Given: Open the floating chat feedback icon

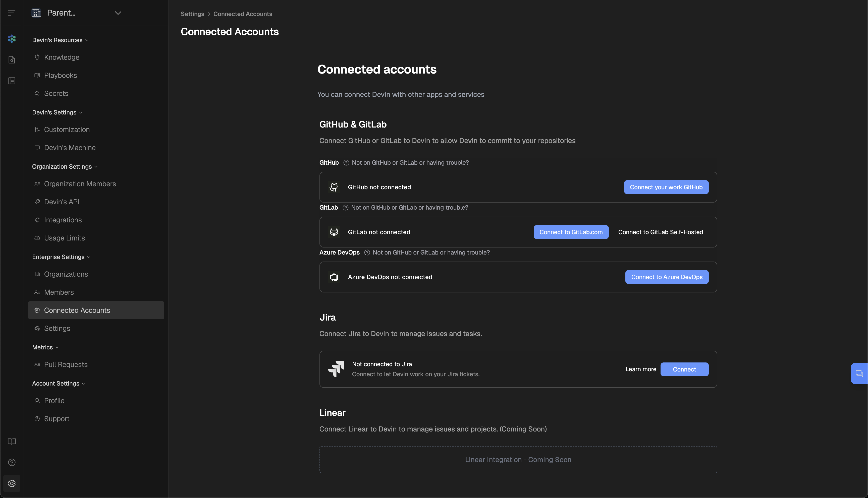Looking at the screenshot, I should coord(859,374).
